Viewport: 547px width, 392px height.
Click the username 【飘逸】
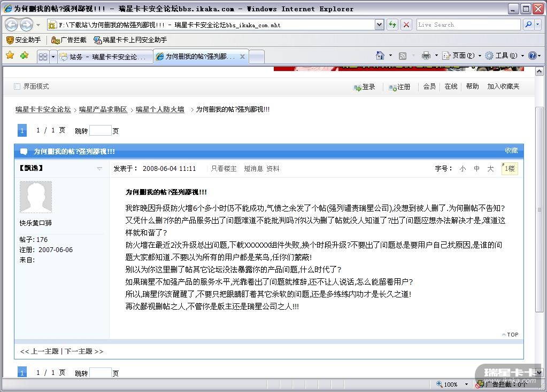(x=31, y=168)
